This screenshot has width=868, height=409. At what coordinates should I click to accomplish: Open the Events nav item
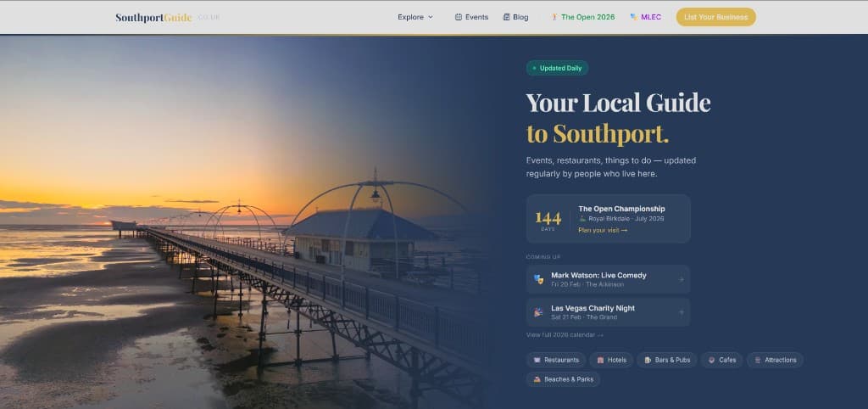point(471,17)
